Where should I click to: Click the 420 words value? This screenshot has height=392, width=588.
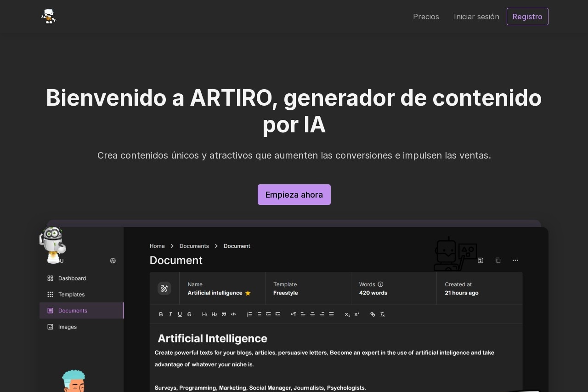[x=373, y=293]
